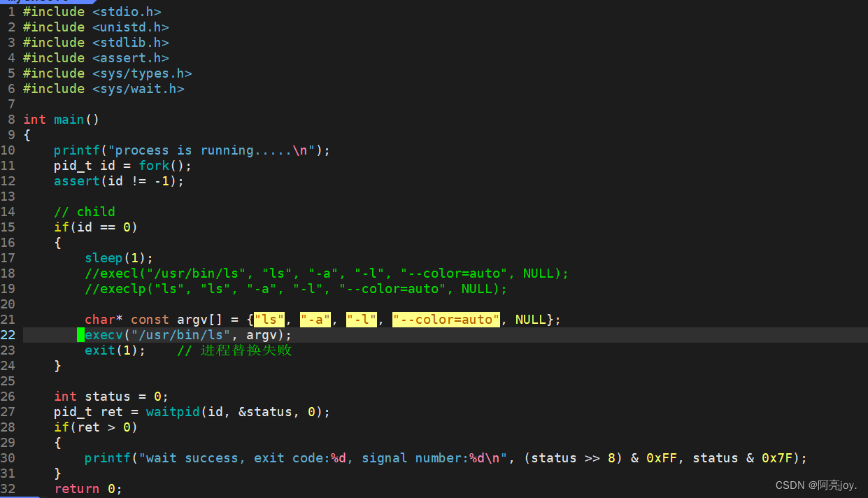868x498 pixels.
Task: Click the pid_t ret declaration
Action: (88, 412)
